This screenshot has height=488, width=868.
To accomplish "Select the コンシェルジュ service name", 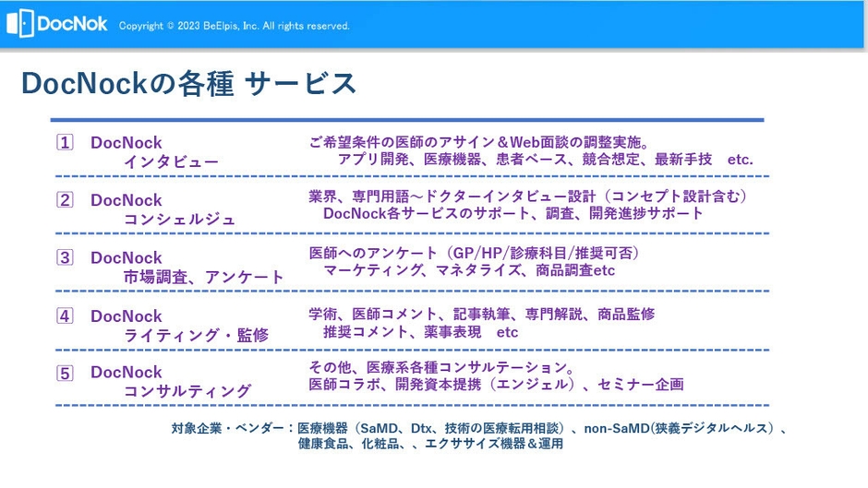I will [180, 220].
